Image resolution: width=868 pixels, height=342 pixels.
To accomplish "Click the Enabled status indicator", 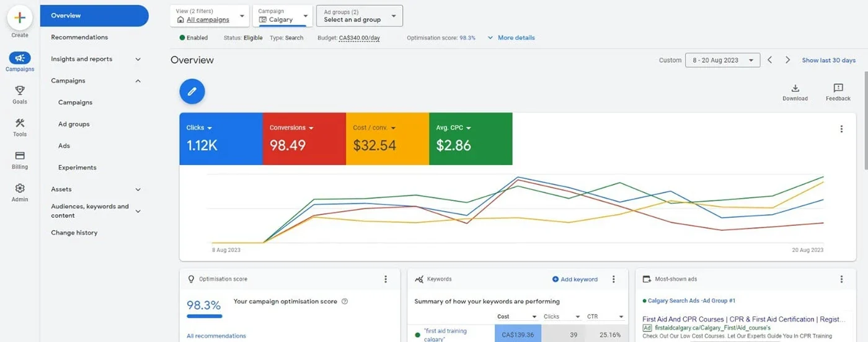I will pyautogui.click(x=193, y=38).
